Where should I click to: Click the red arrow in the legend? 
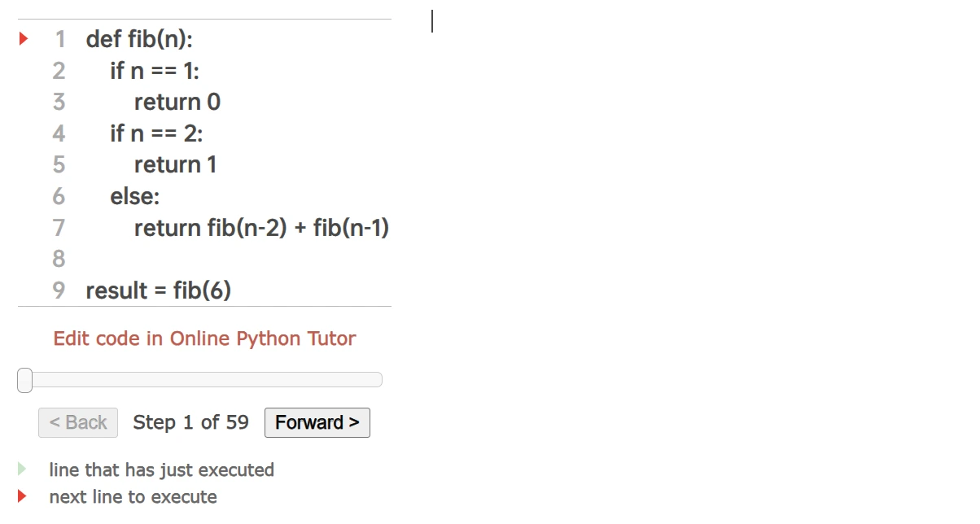[x=22, y=496]
